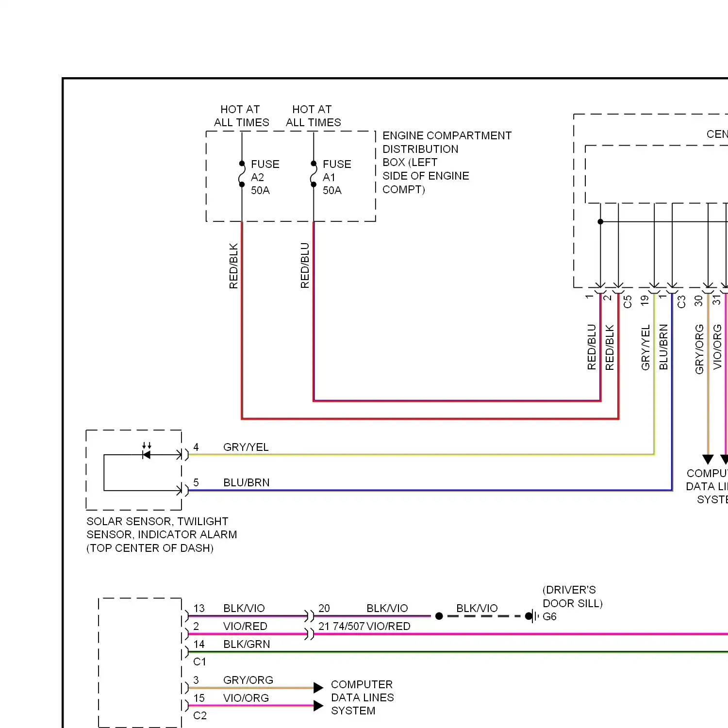Click the arrowhead ending the VIO/ORG pin 15 wire

(318, 706)
